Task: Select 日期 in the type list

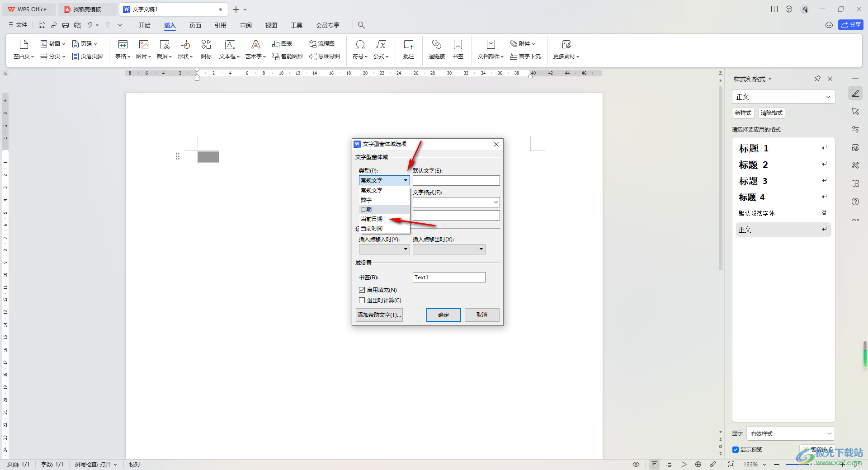Action: (384, 210)
